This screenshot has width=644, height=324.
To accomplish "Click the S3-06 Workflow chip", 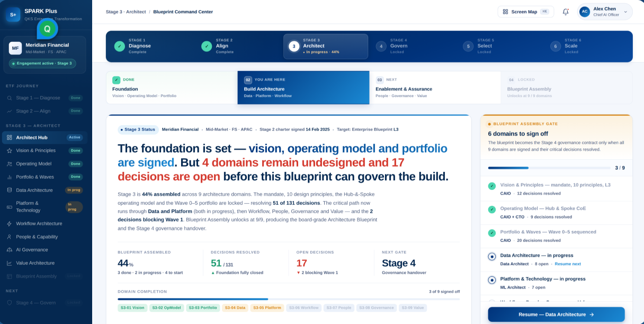I will pos(303,308).
